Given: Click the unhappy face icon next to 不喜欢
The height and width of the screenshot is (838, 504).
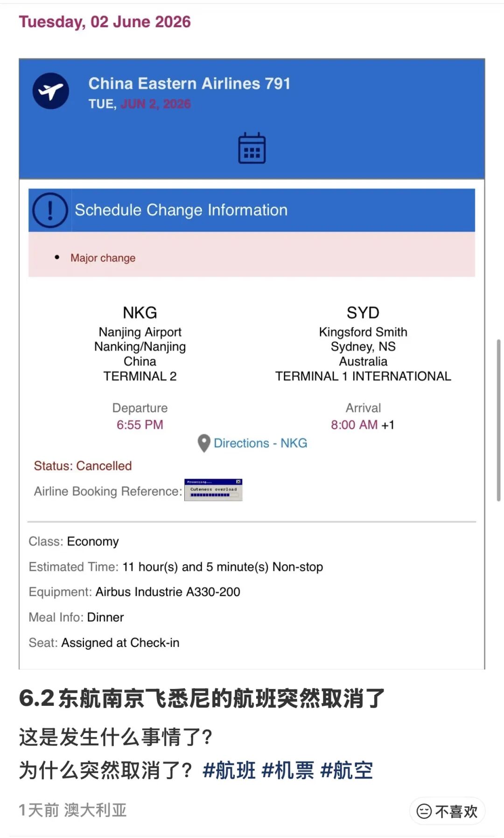Looking at the screenshot, I should click(x=424, y=811).
